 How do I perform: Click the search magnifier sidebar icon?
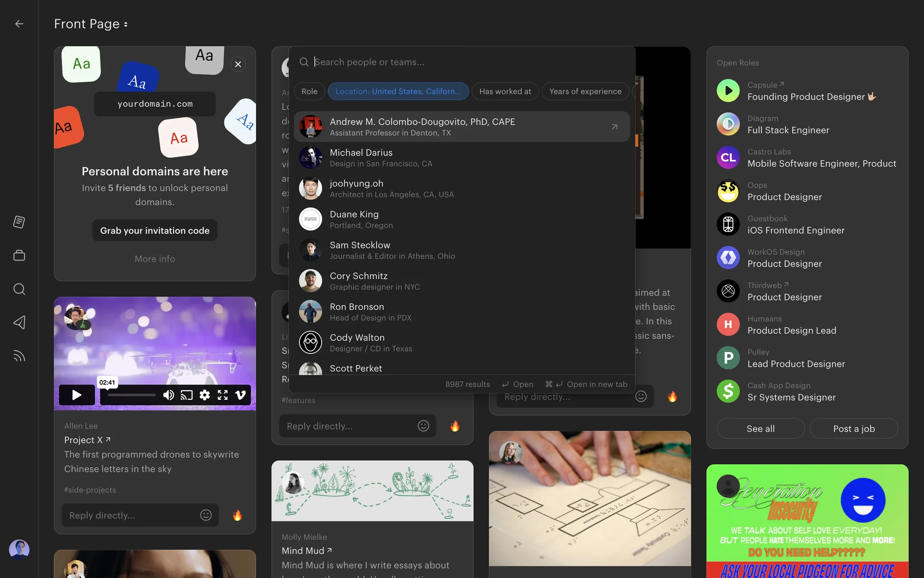19,289
